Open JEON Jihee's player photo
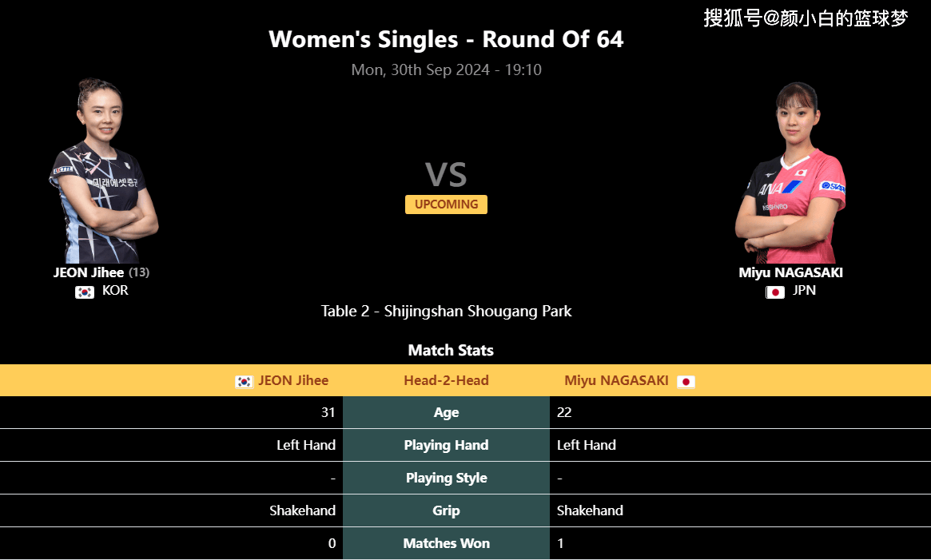Viewport: 931px width, 560px height. coord(104,170)
